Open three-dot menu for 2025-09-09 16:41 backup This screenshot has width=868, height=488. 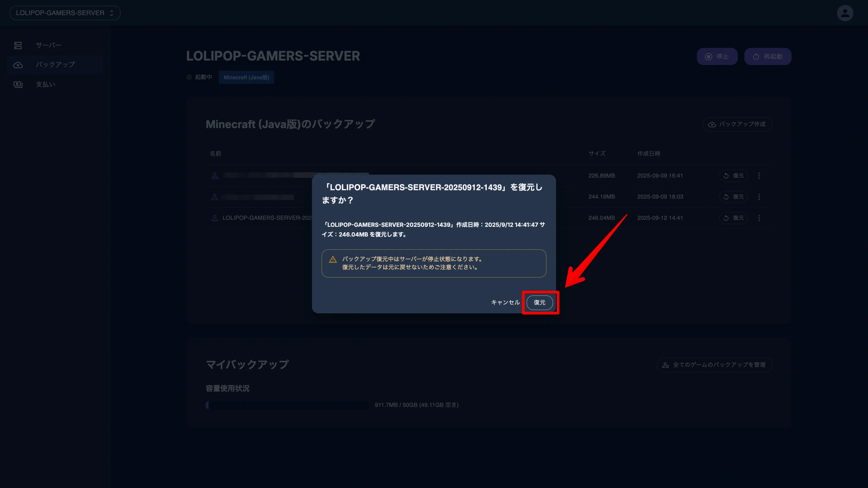coord(759,176)
